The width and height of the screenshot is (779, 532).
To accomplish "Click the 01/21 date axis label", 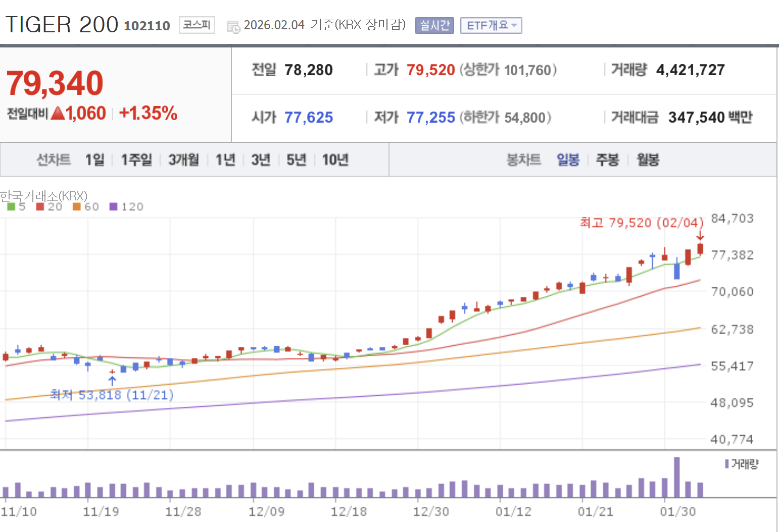I will [x=596, y=512].
